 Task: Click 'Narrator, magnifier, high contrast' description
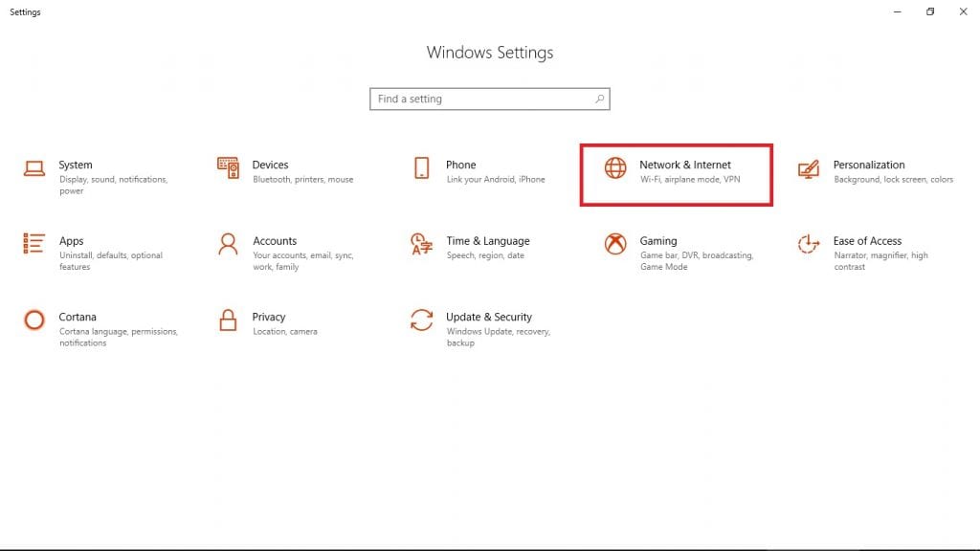pos(880,261)
